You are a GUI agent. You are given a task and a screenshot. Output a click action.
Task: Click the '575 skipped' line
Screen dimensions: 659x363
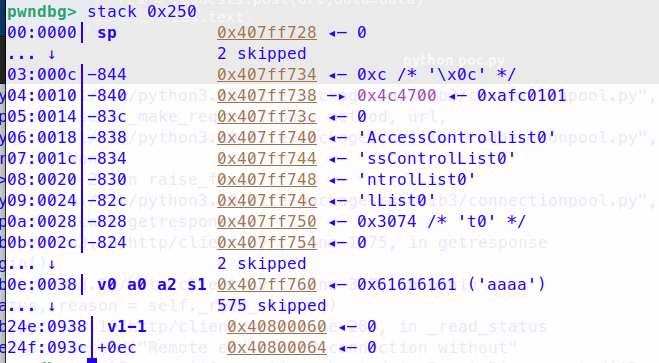tap(272, 305)
